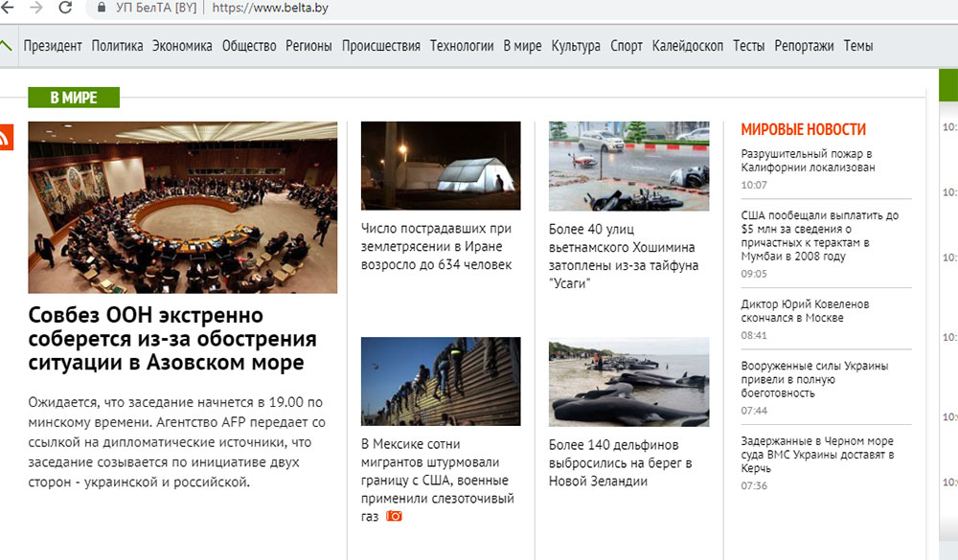Viewport: 958px width, 560px height.
Task: Click the browser reload button
Action: click(x=65, y=8)
